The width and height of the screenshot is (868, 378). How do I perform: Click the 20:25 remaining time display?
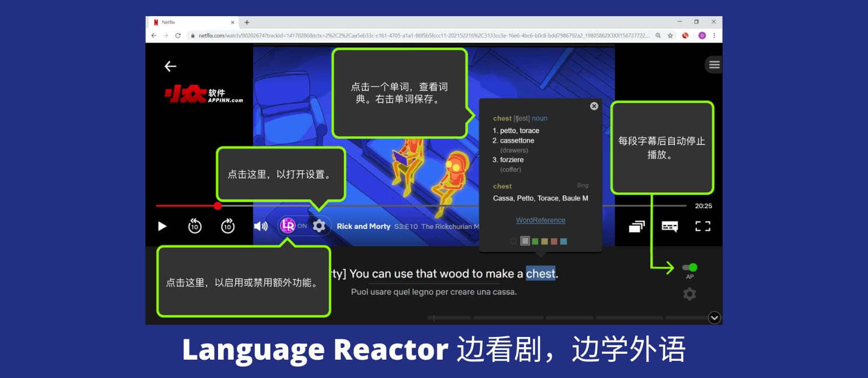click(703, 206)
